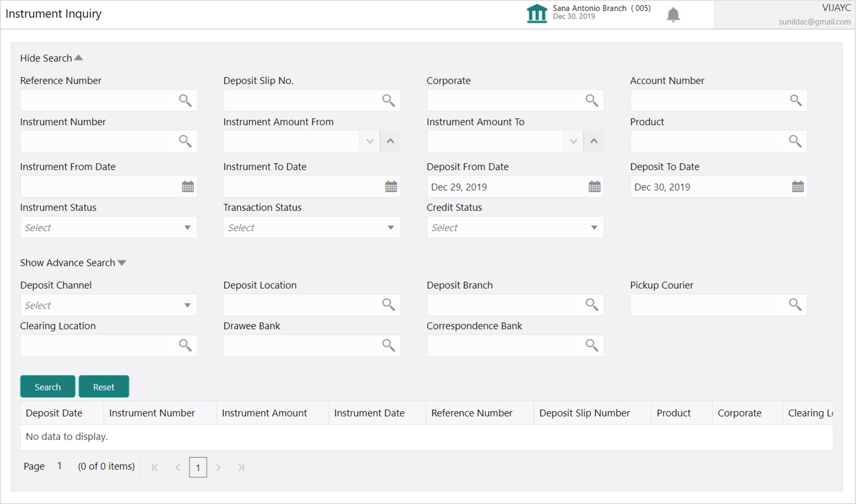Click the Instrument Number search icon

(185, 141)
